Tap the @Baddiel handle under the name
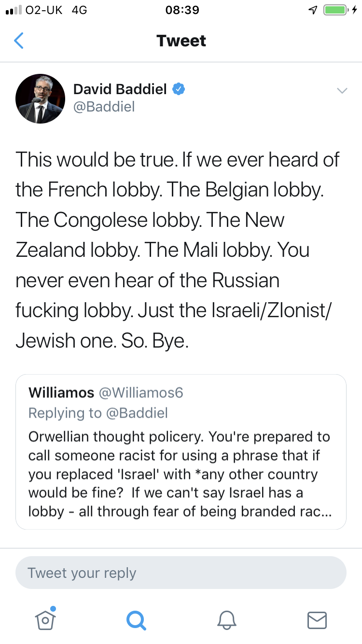 pos(104,107)
